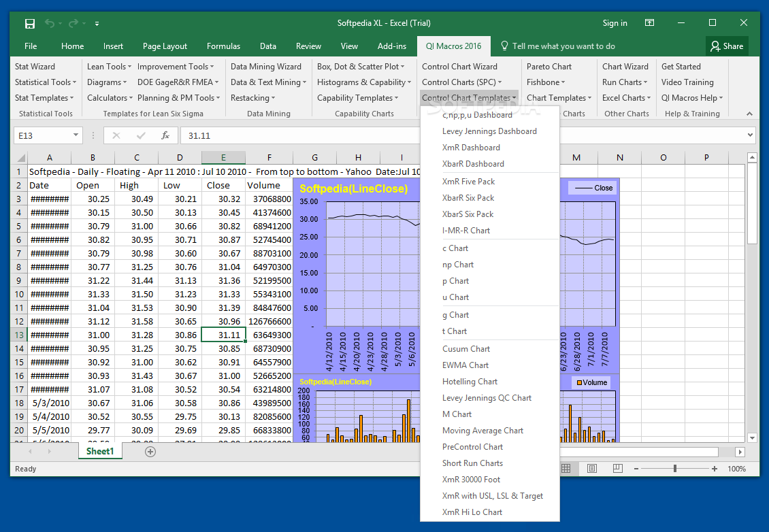Image resolution: width=769 pixels, height=532 pixels.
Task: Expand Statistical Tools dropdown
Action: click(46, 82)
